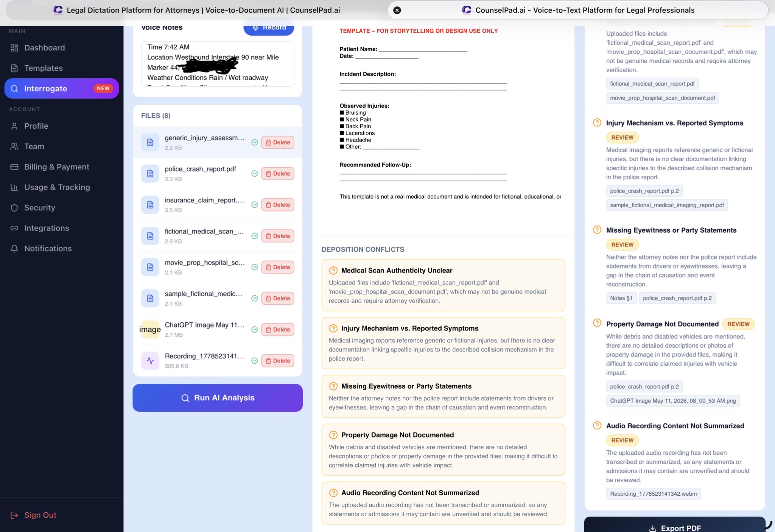Delete generic_injury_assessm file
This screenshot has height=532, width=775.
tap(278, 142)
